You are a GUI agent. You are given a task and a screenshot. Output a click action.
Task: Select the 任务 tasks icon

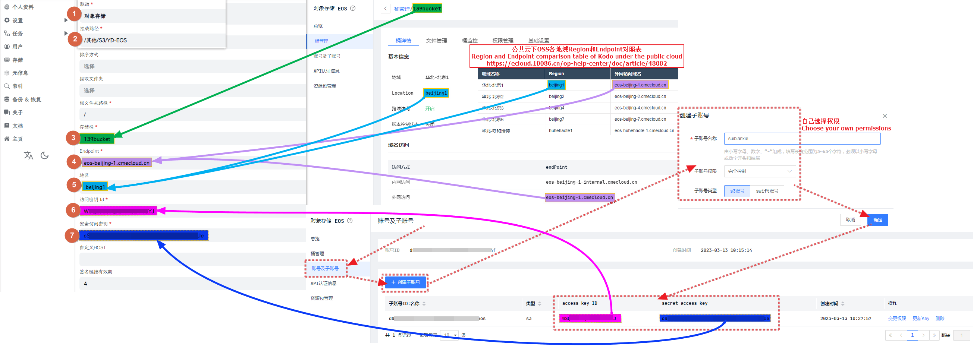7,34
